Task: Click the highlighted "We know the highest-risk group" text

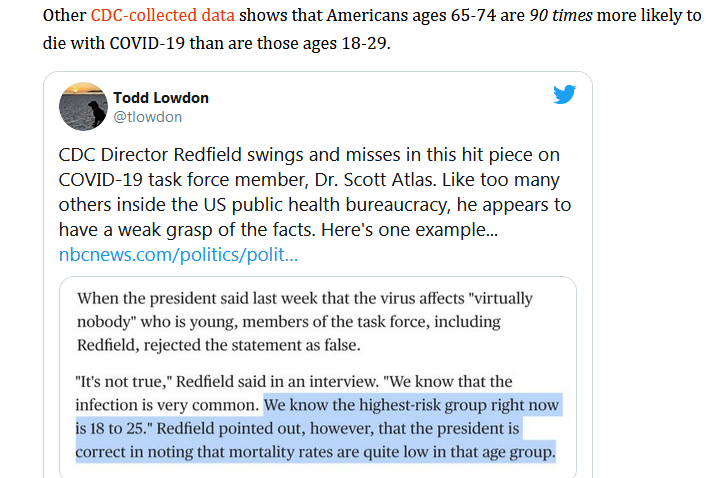Action: point(412,406)
